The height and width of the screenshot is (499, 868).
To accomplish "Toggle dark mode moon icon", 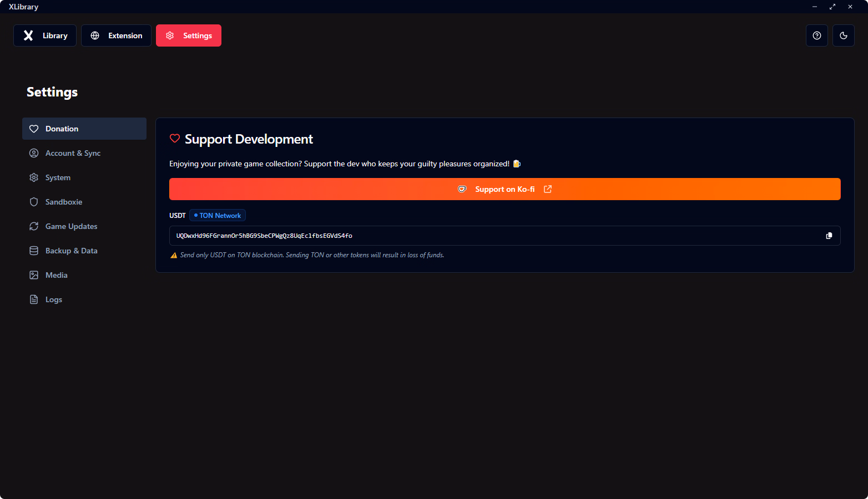I will [x=843, y=35].
